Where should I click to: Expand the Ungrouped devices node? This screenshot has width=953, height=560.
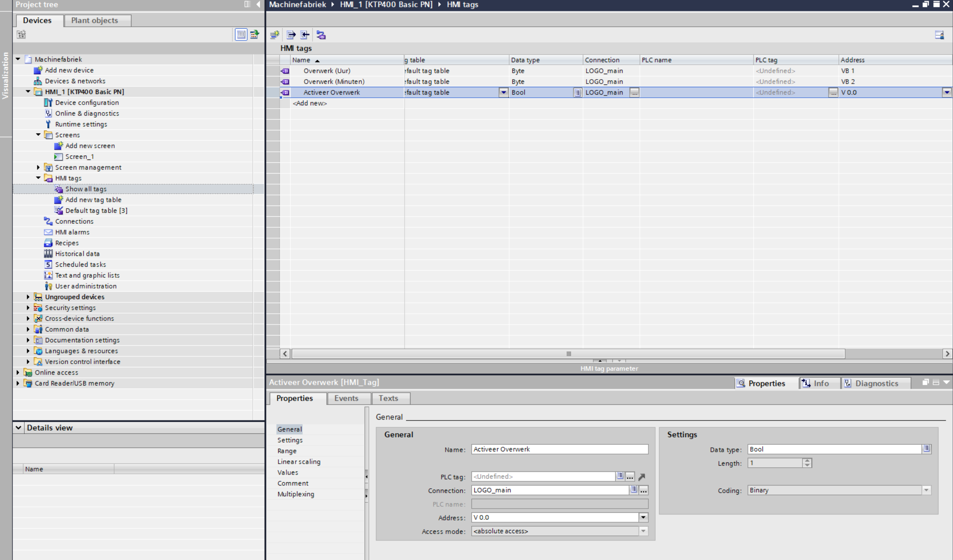coord(28,297)
